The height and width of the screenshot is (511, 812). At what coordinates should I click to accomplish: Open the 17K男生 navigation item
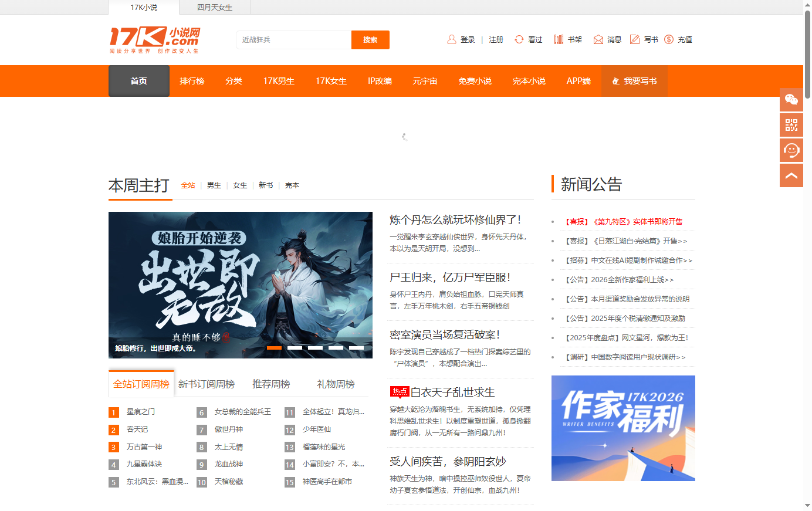click(279, 81)
